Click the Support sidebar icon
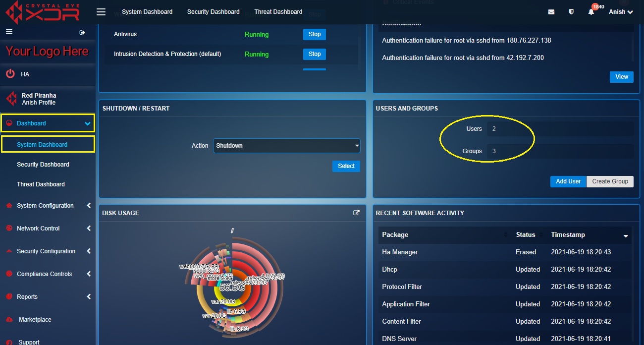644x345 pixels. tap(8, 342)
